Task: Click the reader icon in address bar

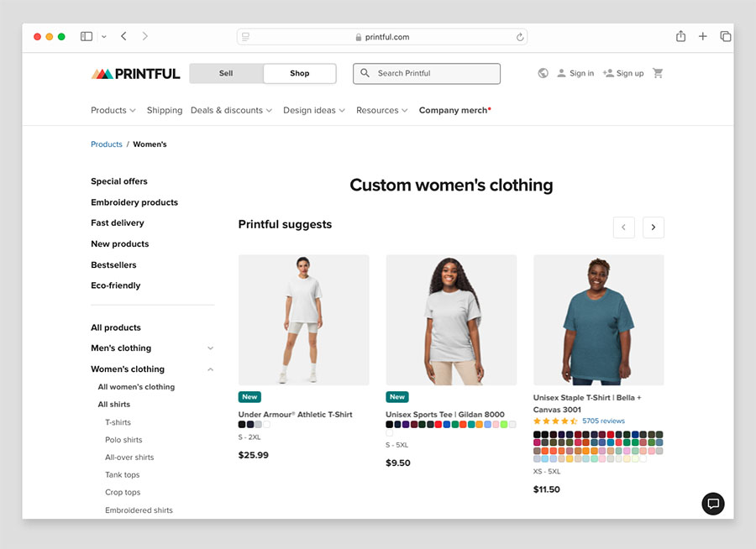Action: [x=245, y=37]
